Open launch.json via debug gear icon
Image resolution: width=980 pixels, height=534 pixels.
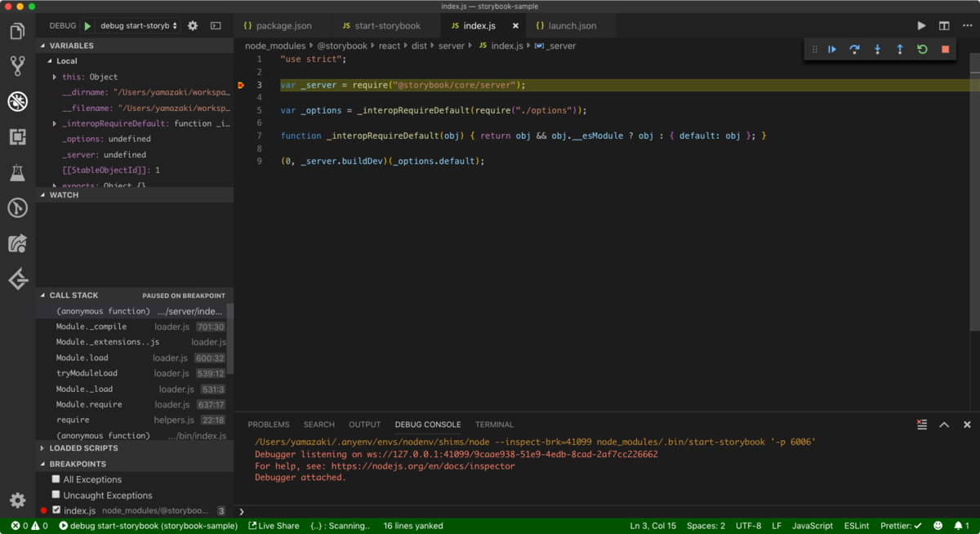pos(193,26)
